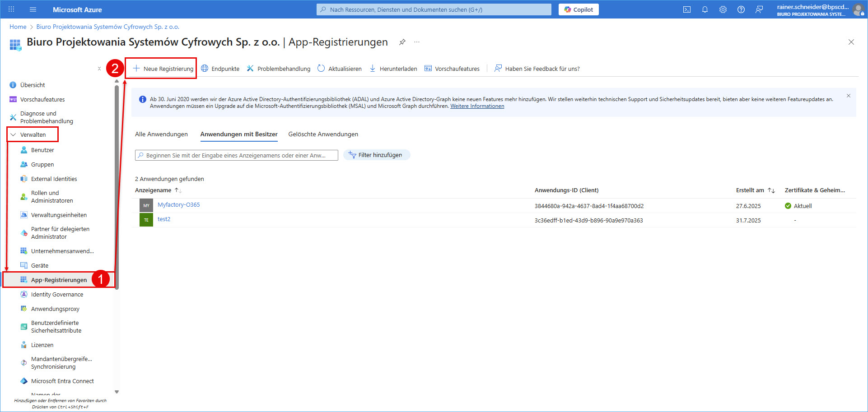Screen dimensions: 868x412
Task: Open Benutzer in the side menu
Action: click(x=42, y=150)
